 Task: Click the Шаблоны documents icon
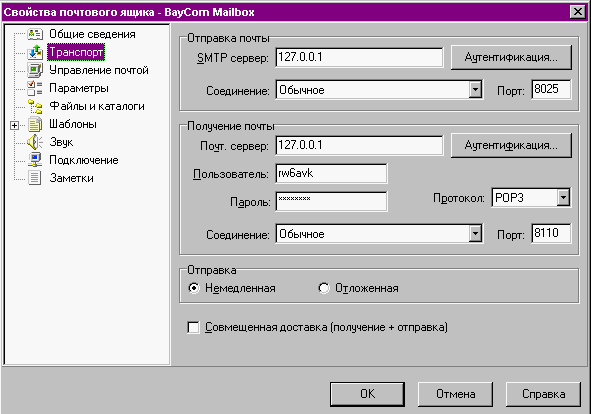35,124
